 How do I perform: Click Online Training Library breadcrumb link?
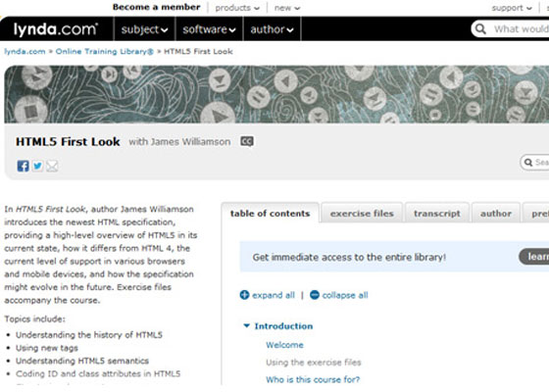104,51
